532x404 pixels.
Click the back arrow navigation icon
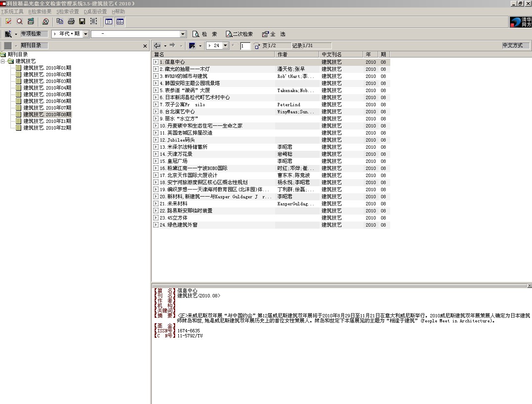tap(157, 45)
